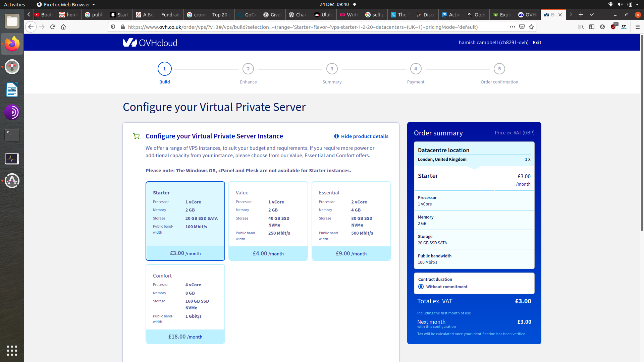Click the browser home icon
This screenshot has width=644, height=362.
[63, 27]
